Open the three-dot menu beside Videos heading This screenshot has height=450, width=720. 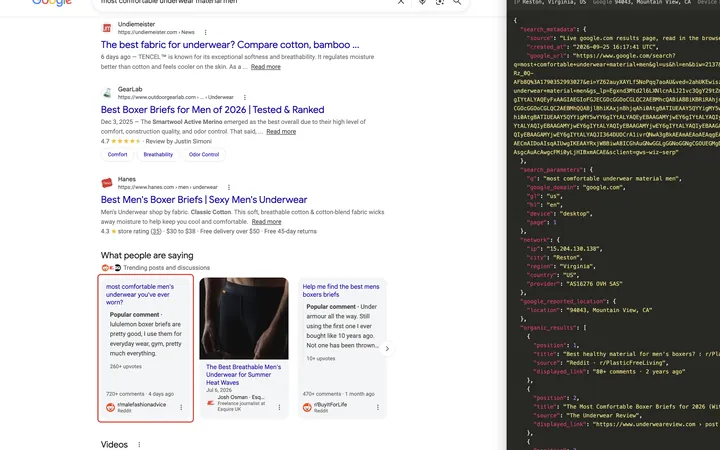click(139, 444)
